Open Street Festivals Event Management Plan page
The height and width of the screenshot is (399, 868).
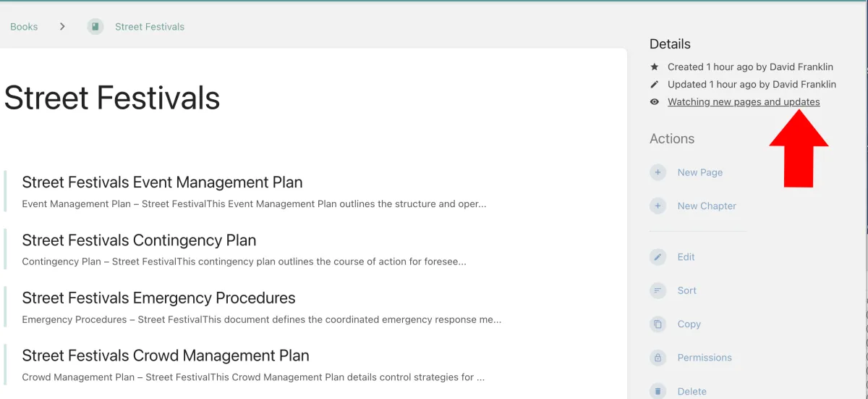click(162, 182)
